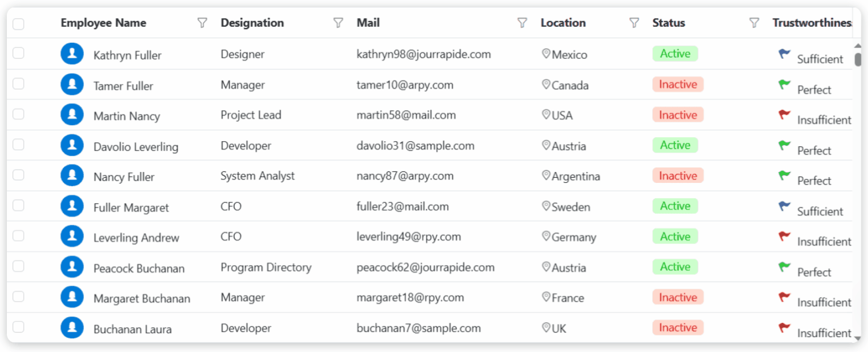Viewport: 868px width, 352px height.
Task: Open the filter for the Designation column
Action: click(x=338, y=23)
